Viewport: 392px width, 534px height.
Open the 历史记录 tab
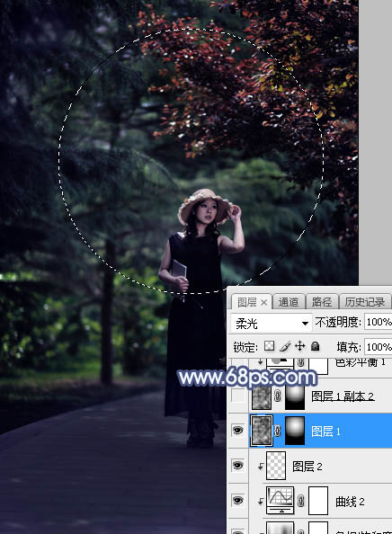[365, 302]
